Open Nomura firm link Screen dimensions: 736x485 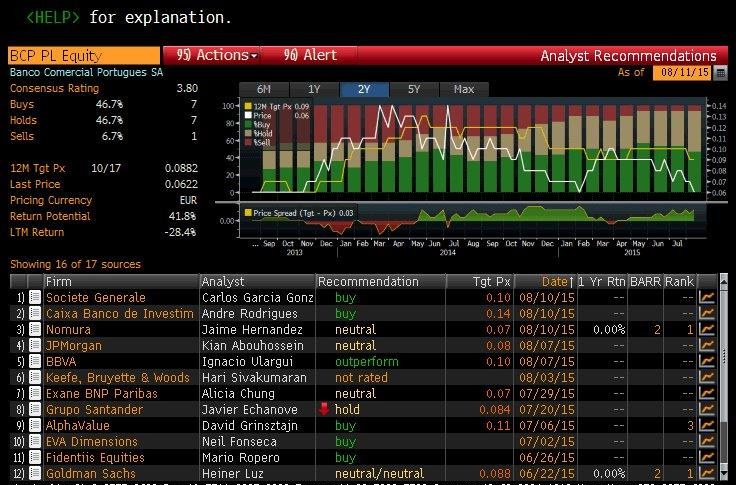point(69,330)
